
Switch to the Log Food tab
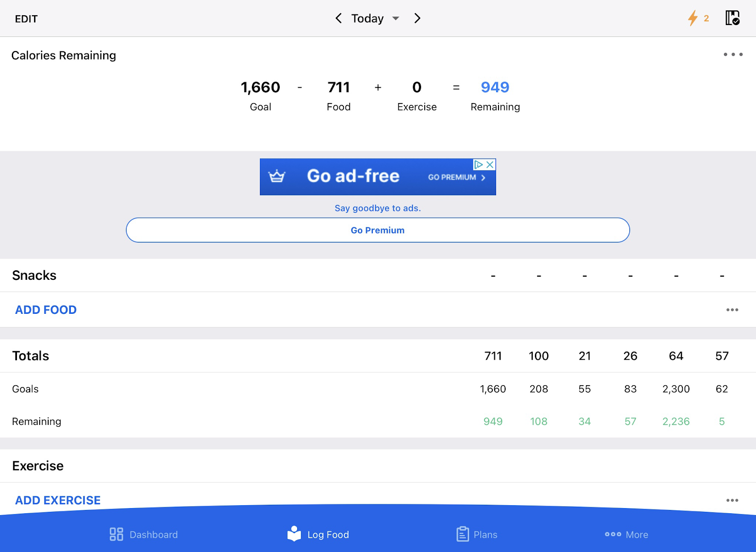coord(318,535)
